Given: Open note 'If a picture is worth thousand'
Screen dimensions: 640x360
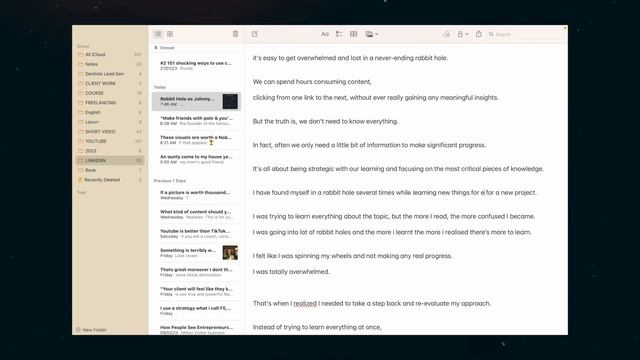Looking at the screenshot, I should click(x=196, y=195).
